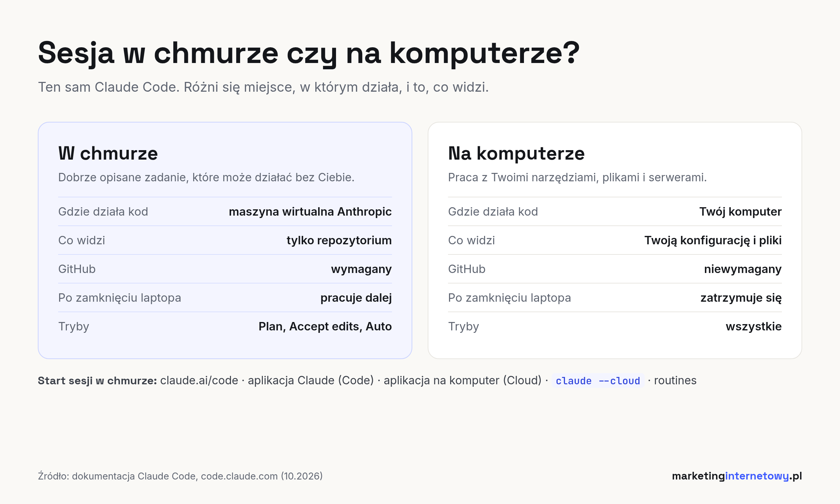840x504 pixels.
Task: Click the source line 'Źródło: dokumentacja Claude Code'
Action: [180, 476]
